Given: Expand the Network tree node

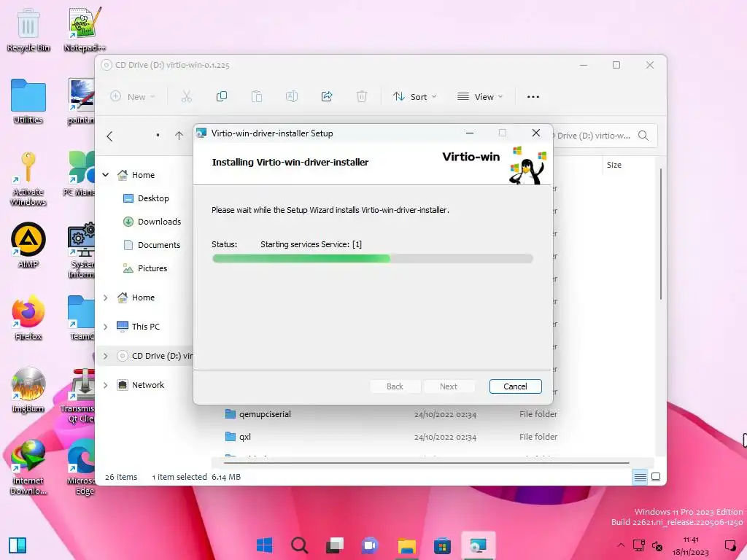Looking at the screenshot, I should click(x=105, y=385).
